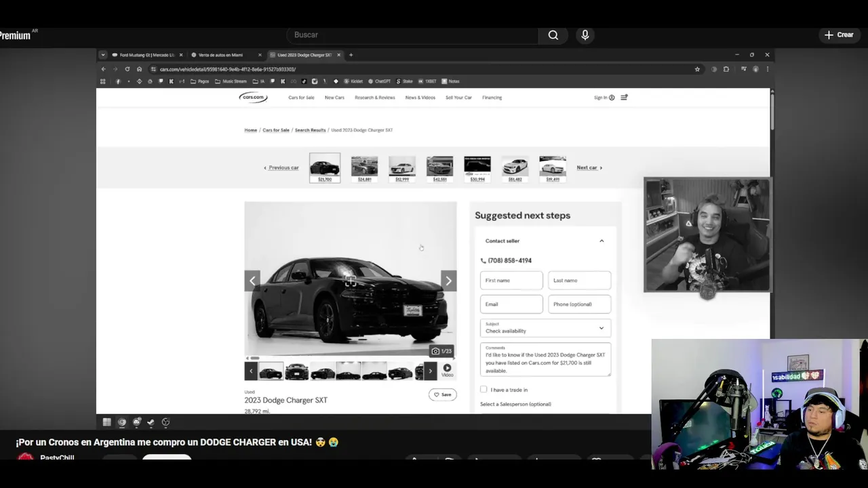
Task: Open the browser extensions puzzle icon
Action: coord(726,69)
